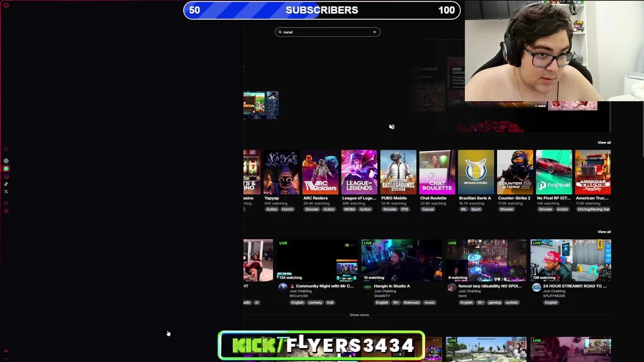Open beck channel avatar
This screenshot has height=362, width=644.
point(452,287)
